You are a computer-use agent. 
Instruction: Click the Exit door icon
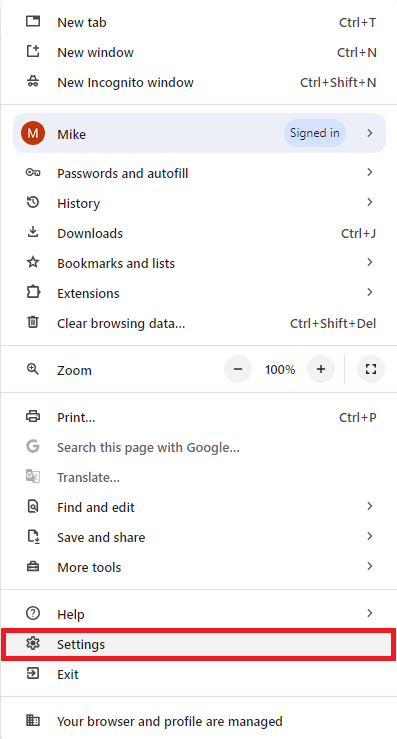pos(33,673)
